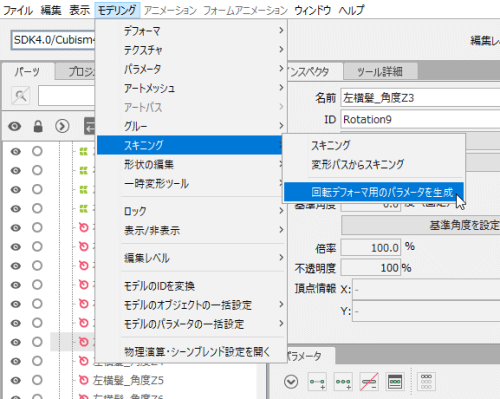Expand 表示/非表示 submenu arrow

click(x=281, y=230)
